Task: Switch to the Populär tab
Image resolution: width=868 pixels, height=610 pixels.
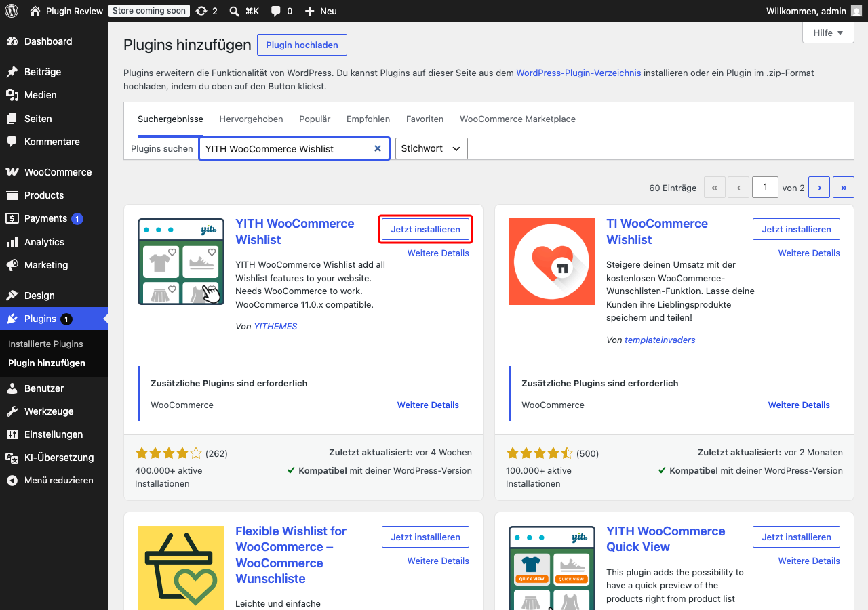Action: 315,119
